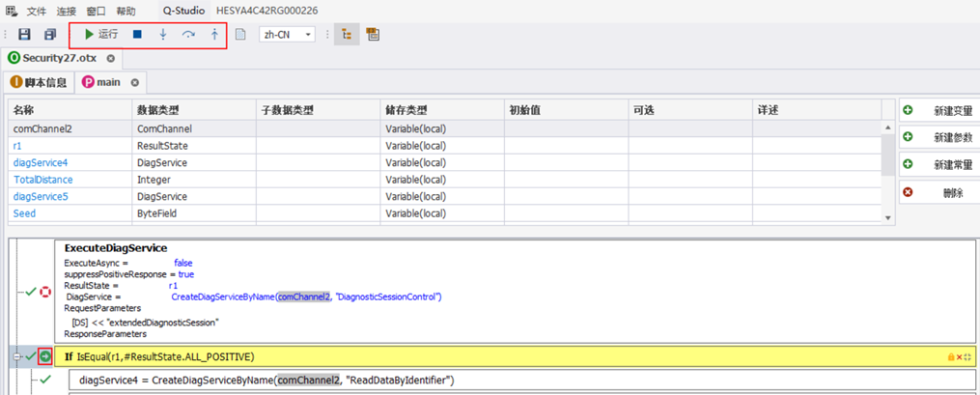Screen dimensions: 980x395
Task: Click the 删除 delete button
Action: click(x=939, y=193)
